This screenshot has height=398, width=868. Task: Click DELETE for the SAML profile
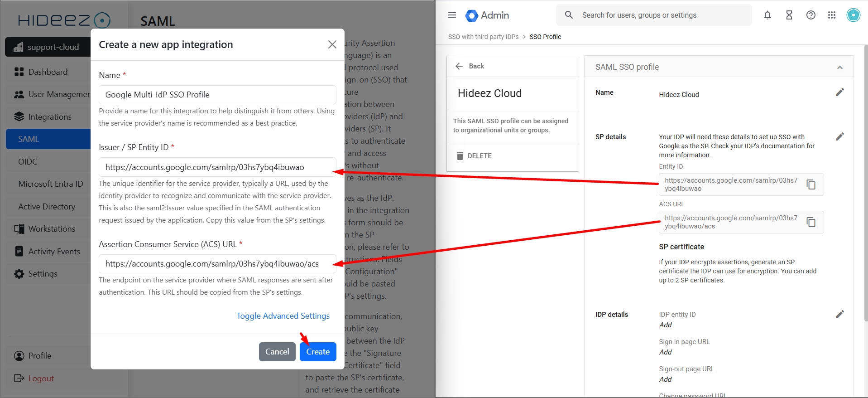474,156
